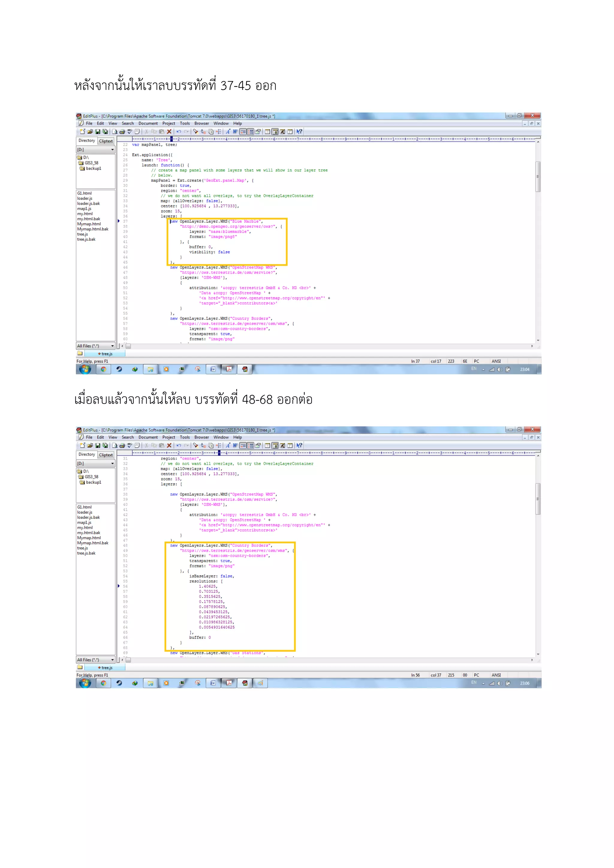614x868 pixels.
Task: Click the Save icon in top EditPlus toolbar
Action: tap(97, 132)
